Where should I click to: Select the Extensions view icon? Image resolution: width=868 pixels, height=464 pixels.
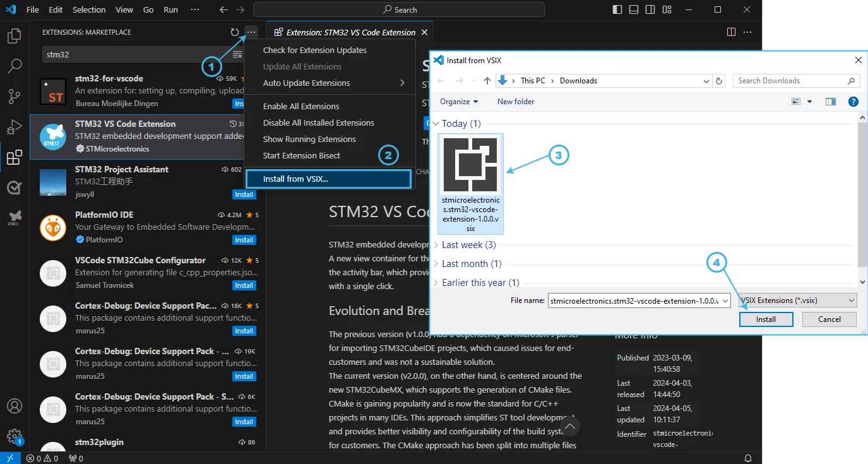pyautogui.click(x=14, y=157)
